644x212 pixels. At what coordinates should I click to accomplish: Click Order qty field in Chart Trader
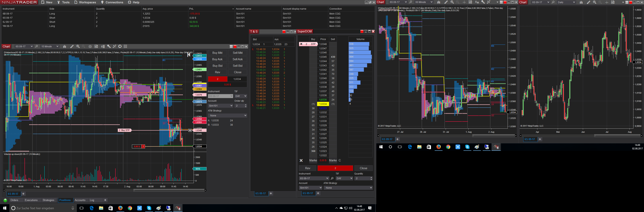pos(240,106)
